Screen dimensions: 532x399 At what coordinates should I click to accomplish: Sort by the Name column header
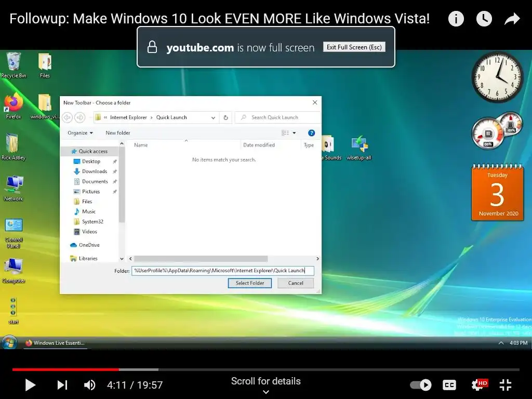141,145
